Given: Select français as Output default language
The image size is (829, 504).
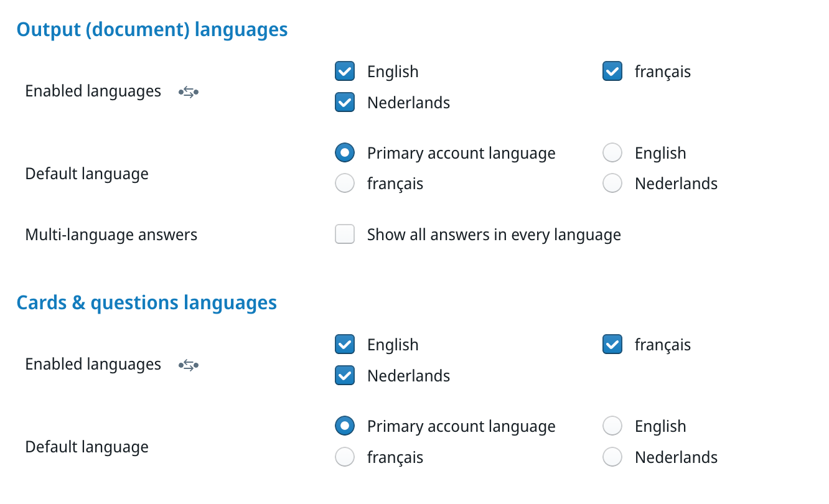Looking at the screenshot, I should click(x=345, y=184).
